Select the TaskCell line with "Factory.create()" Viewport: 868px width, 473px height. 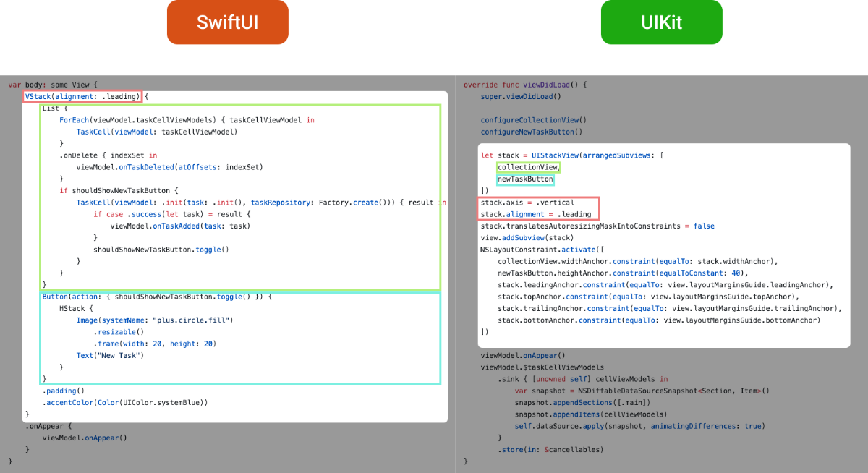coord(260,203)
